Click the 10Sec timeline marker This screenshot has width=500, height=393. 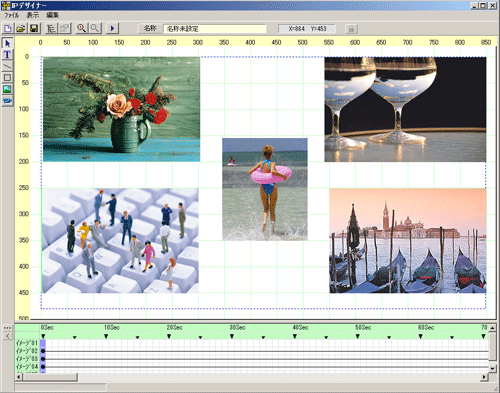tap(106, 337)
